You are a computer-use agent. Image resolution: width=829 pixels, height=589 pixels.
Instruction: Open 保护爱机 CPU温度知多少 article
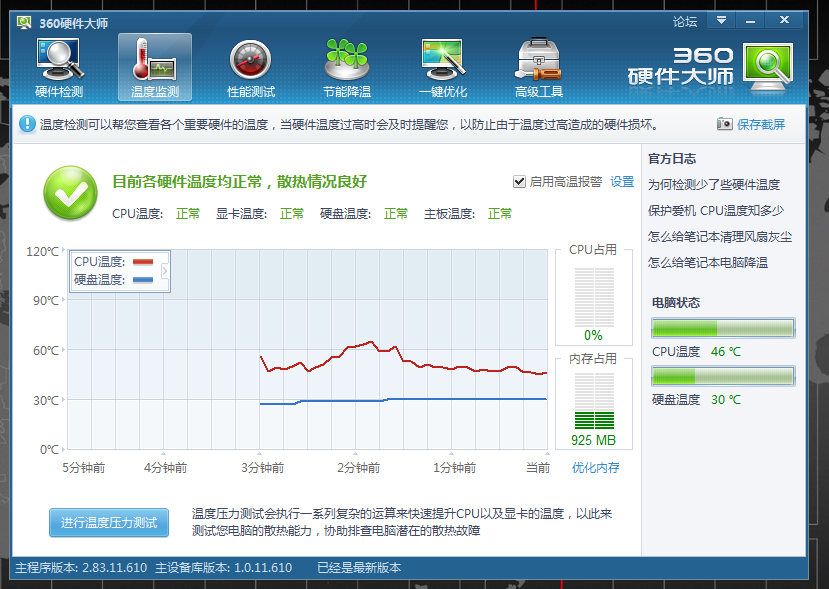point(716,210)
